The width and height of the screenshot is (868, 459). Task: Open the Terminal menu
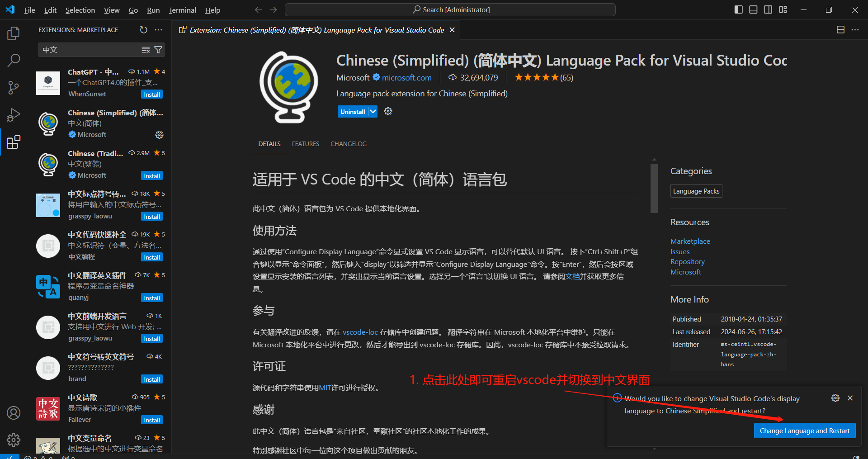coord(182,10)
